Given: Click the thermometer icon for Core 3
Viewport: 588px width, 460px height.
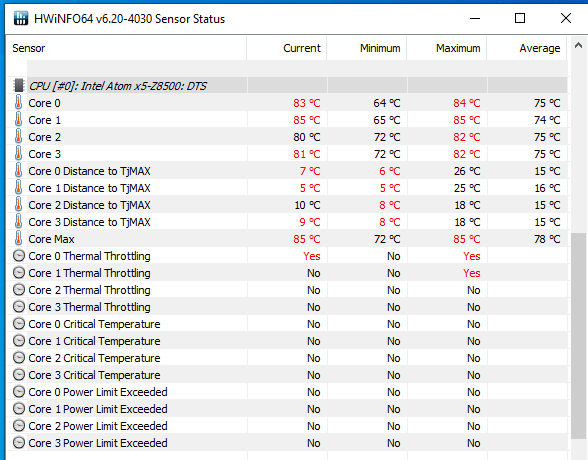Looking at the screenshot, I should pyautogui.click(x=18, y=153).
